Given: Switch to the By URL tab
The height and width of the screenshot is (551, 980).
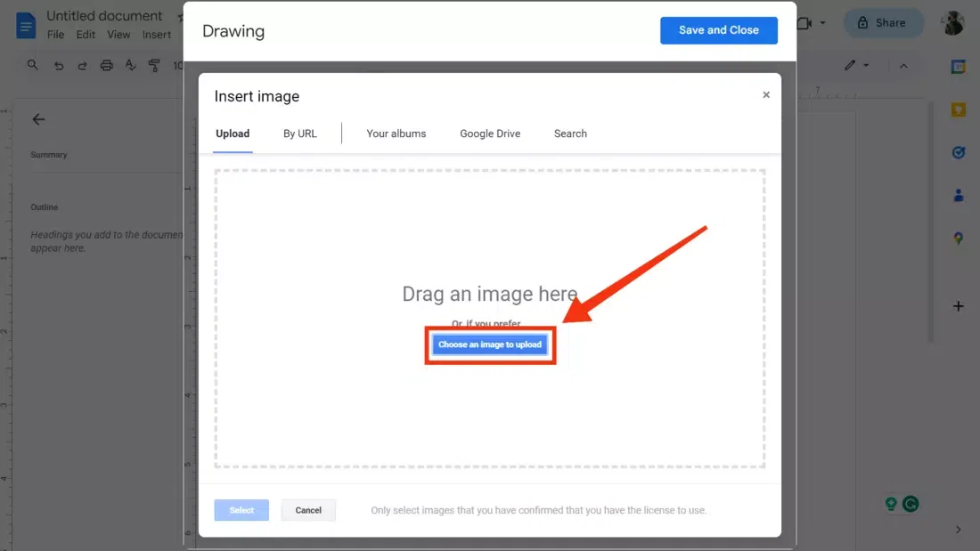Looking at the screenshot, I should 300,134.
